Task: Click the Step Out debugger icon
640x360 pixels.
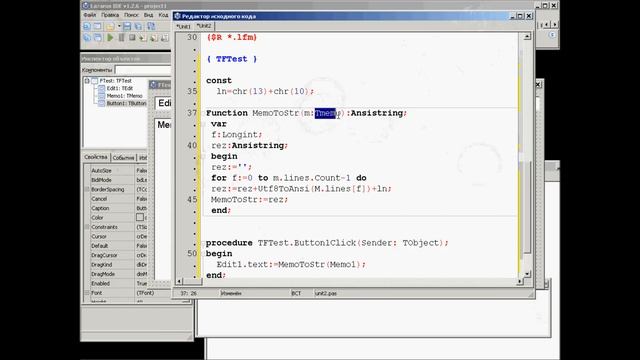Action: 164,38
